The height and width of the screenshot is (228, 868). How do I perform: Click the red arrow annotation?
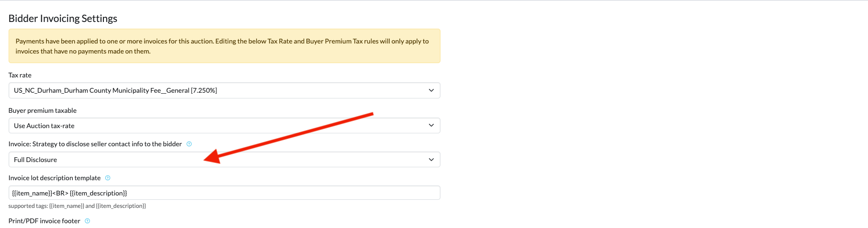288,138
